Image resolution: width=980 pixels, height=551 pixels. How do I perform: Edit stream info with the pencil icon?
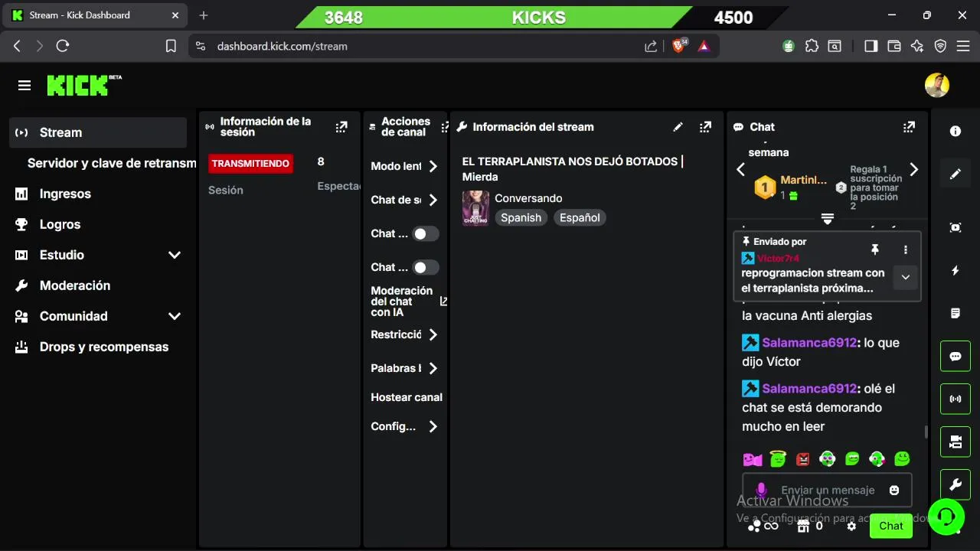(x=678, y=127)
